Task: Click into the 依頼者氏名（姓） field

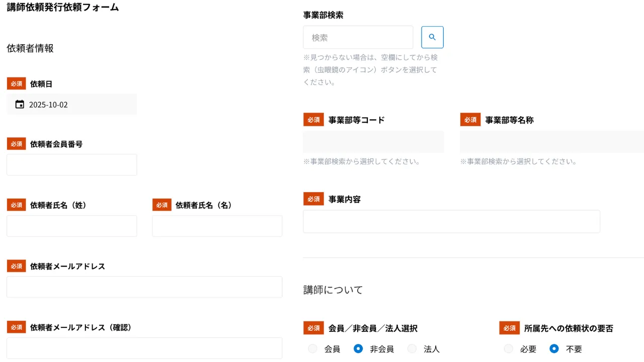Action: pos(71,226)
